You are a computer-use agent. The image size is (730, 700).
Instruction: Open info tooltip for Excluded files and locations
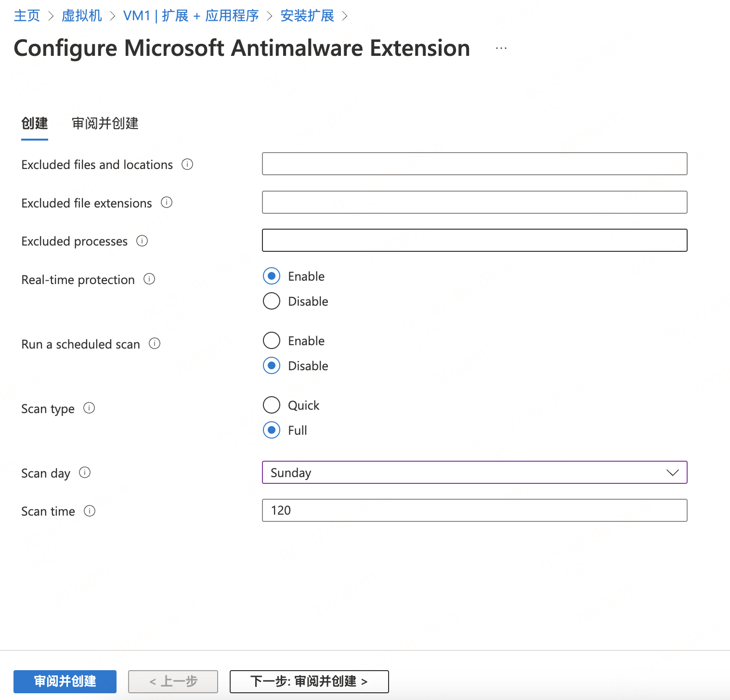pyautogui.click(x=187, y=164)
